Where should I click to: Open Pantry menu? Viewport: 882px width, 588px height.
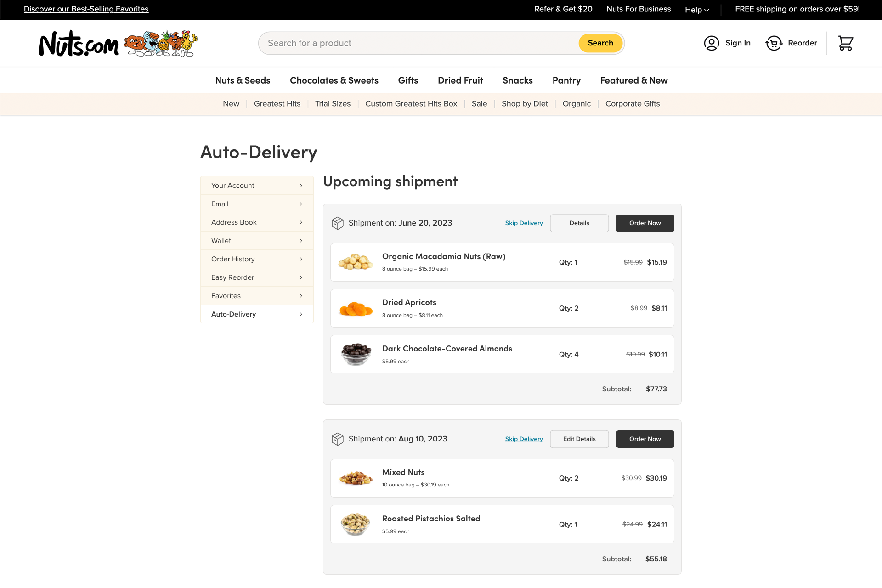click(566, 80)
